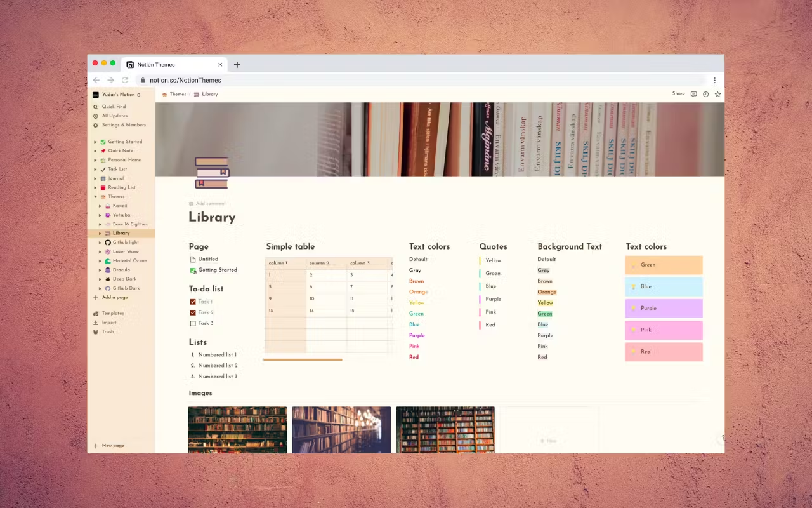Favorite the page using the star icon
The width and height of the screenshot is (812, 508).
coord(717,93)
